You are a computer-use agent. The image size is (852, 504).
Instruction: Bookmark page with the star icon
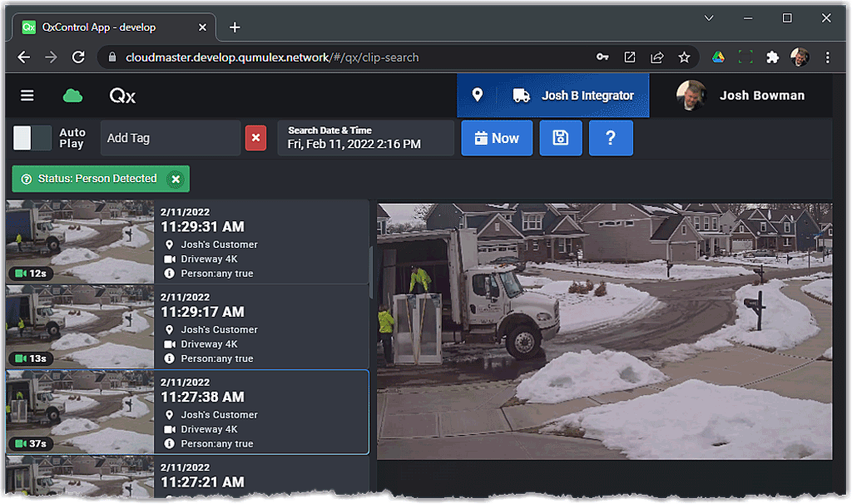pyautogui.click(x=684, y=57)
